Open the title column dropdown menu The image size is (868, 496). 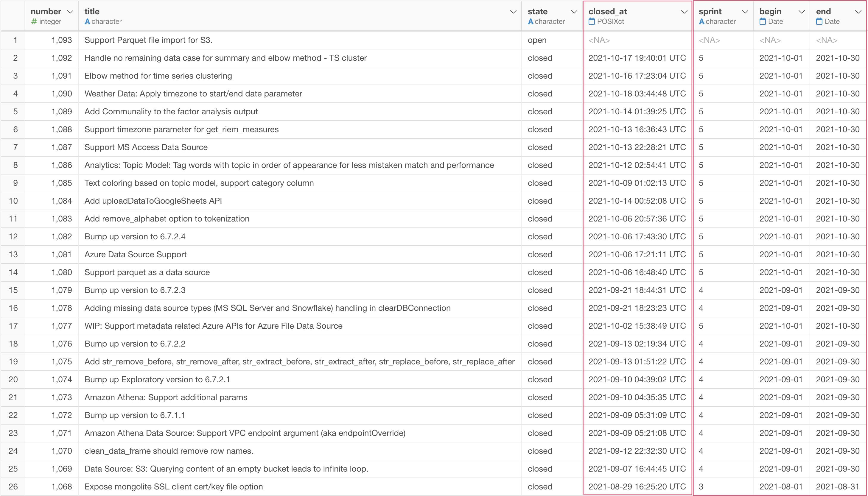513,12
